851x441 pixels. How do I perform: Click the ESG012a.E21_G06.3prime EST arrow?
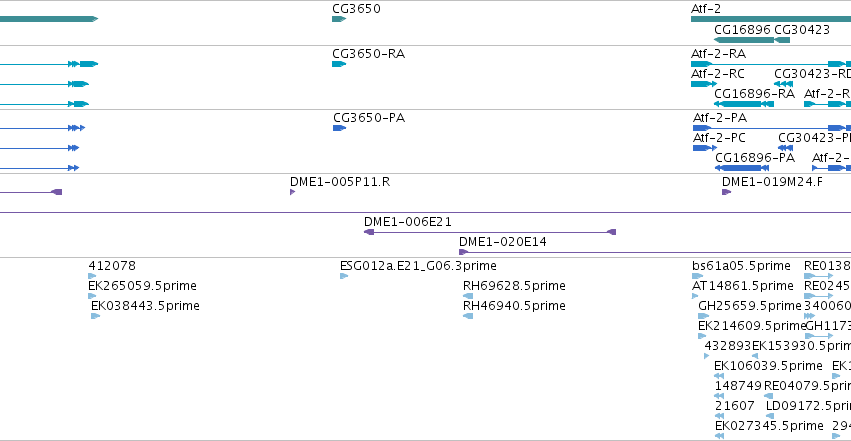[344, 276]
